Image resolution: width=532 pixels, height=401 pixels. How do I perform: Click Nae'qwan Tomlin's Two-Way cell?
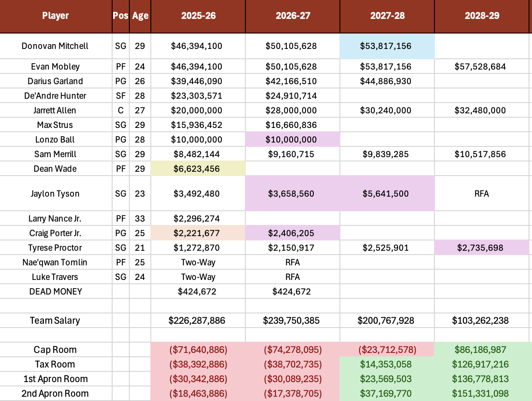click(x=198, y=262)
